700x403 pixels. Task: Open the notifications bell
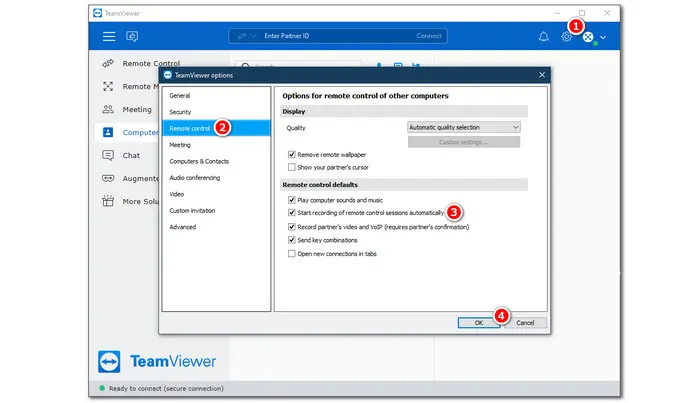[543, 37]
